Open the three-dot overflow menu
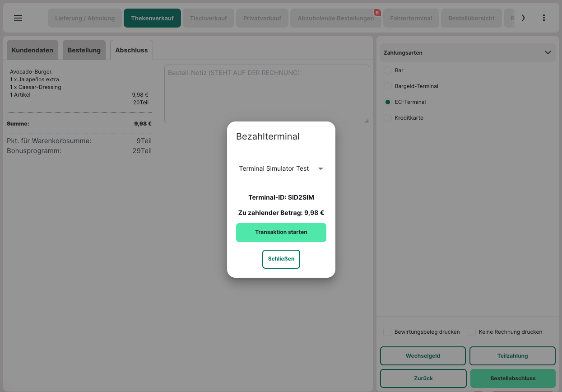 [x=543, y=18]
